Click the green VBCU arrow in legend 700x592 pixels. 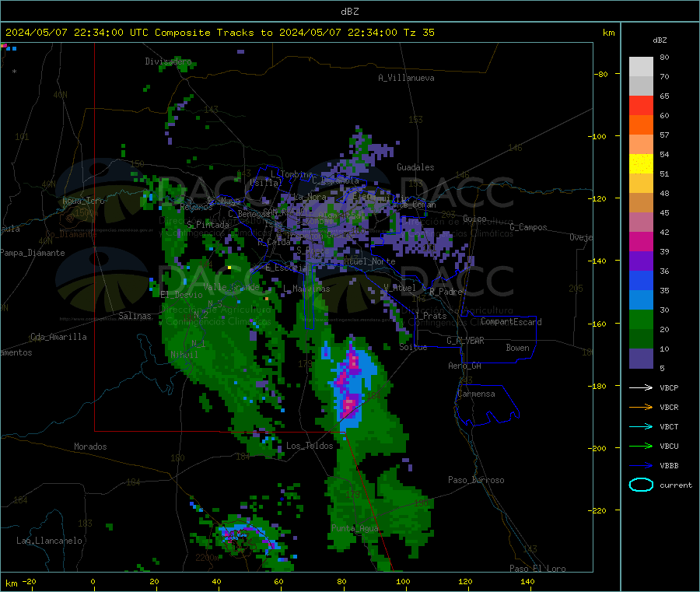tap(641, 446)
